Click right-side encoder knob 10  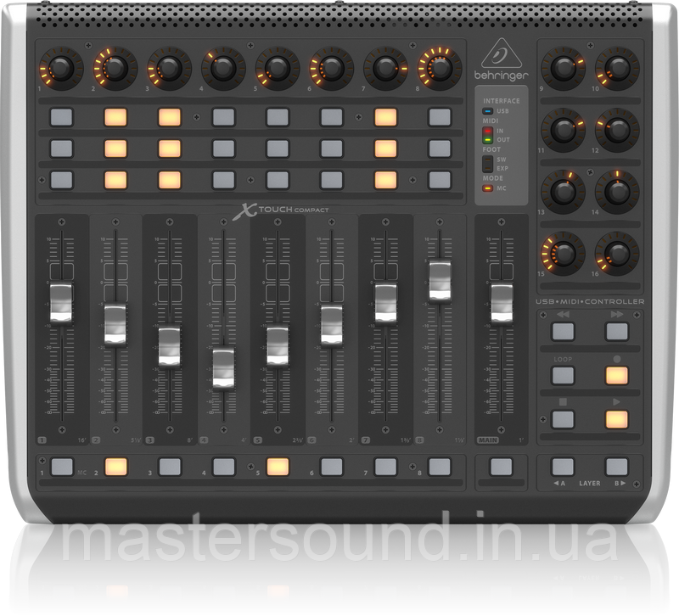tap(617, 68)
